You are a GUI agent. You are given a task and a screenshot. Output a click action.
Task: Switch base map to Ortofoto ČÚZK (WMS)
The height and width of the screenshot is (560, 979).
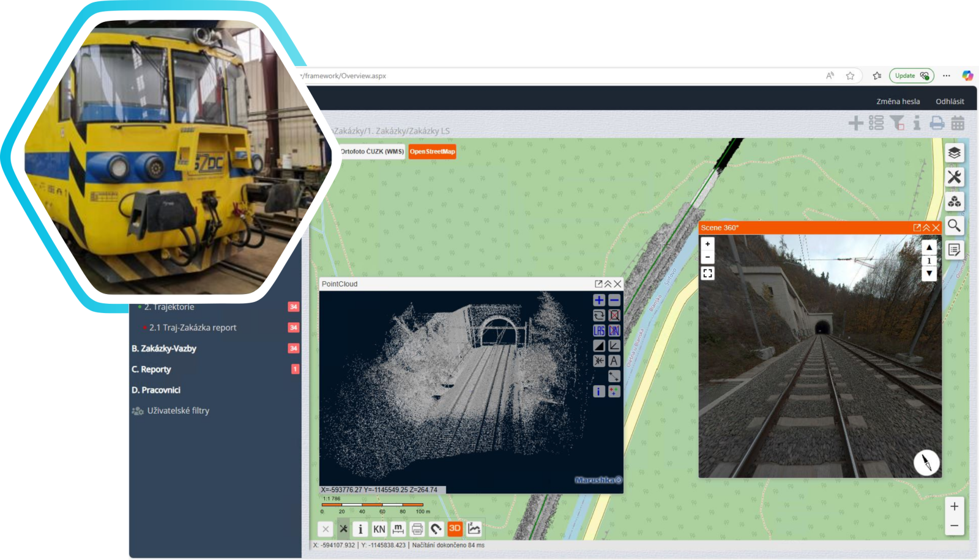click(x=372, y=152)
